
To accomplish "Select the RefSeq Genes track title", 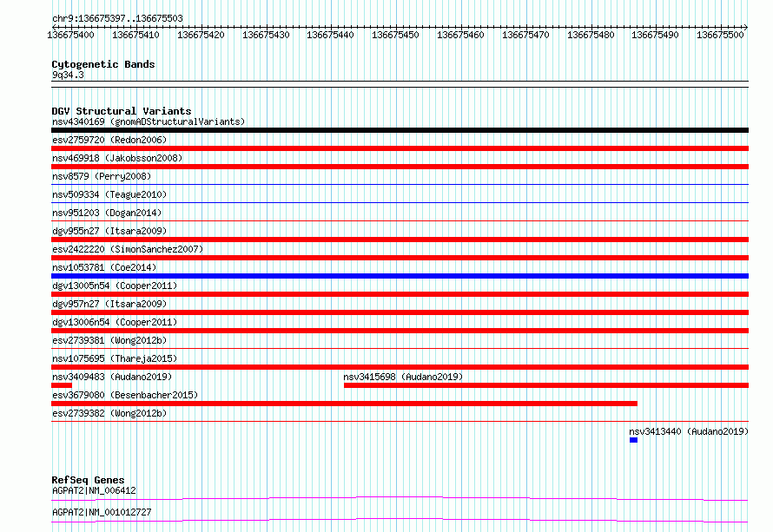I will 88,480.
